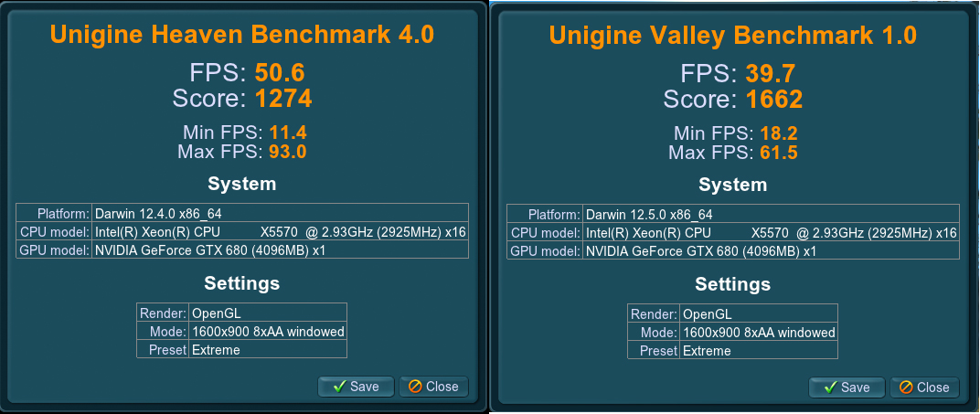Viewport: 980px width, 414px height.
Task: Click the System heading in Valley window
Action: coord(732,185)
